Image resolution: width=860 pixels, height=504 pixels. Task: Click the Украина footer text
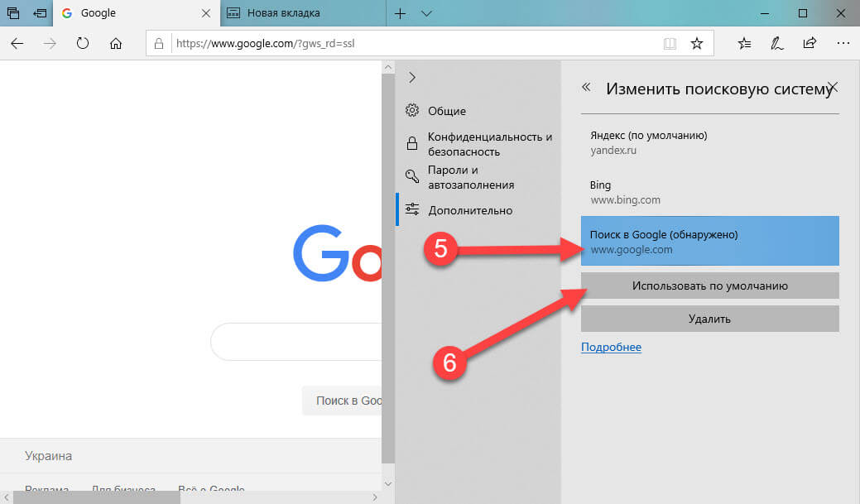click(48, 456)
